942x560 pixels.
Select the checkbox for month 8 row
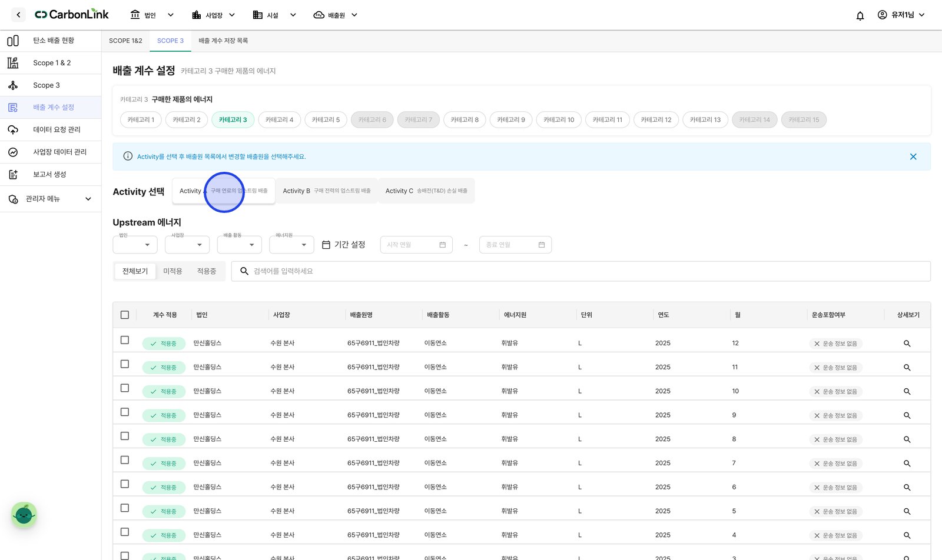125,436
